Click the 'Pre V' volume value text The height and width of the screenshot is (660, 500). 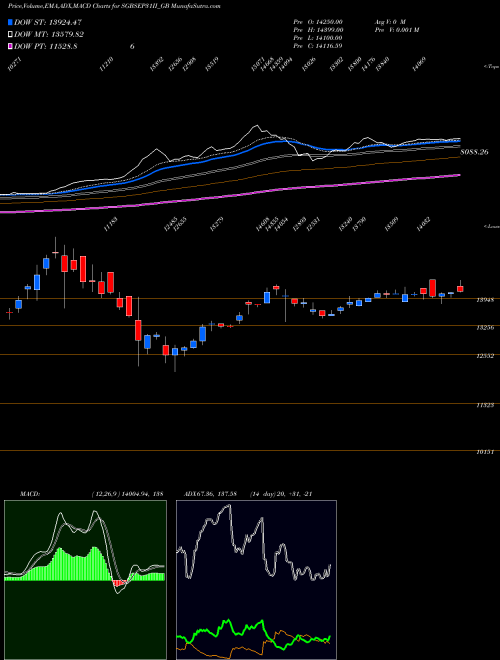click(396, 29)
